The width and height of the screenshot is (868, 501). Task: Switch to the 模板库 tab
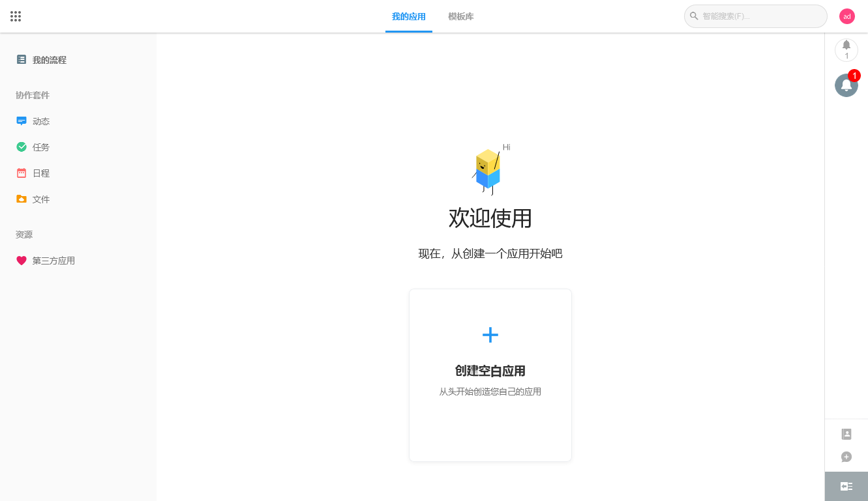click(460, 16)
